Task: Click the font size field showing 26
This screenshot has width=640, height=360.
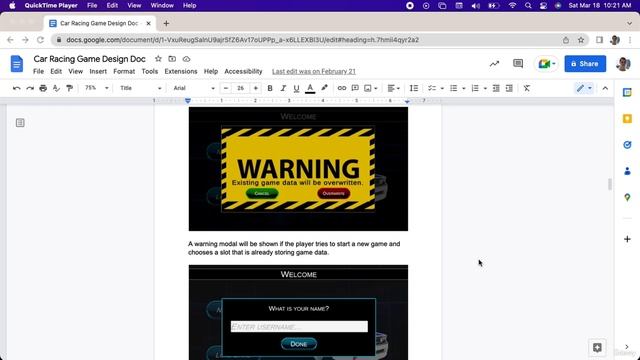Action: pyautogui.click(x=241, y=88)
